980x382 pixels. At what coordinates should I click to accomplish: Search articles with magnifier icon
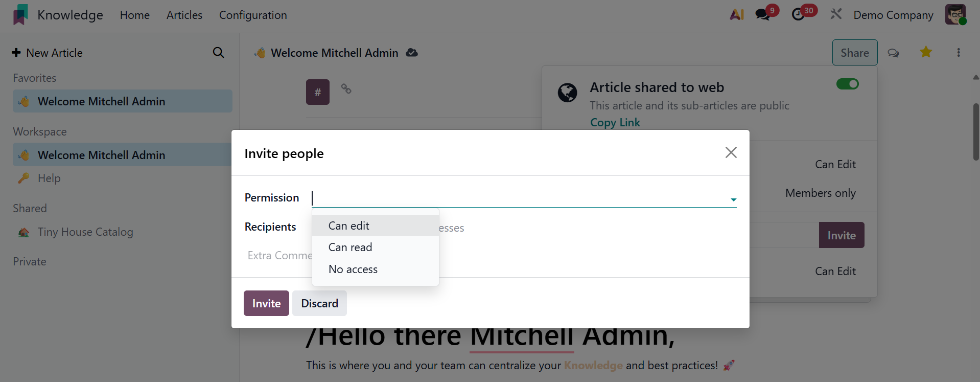218,53
